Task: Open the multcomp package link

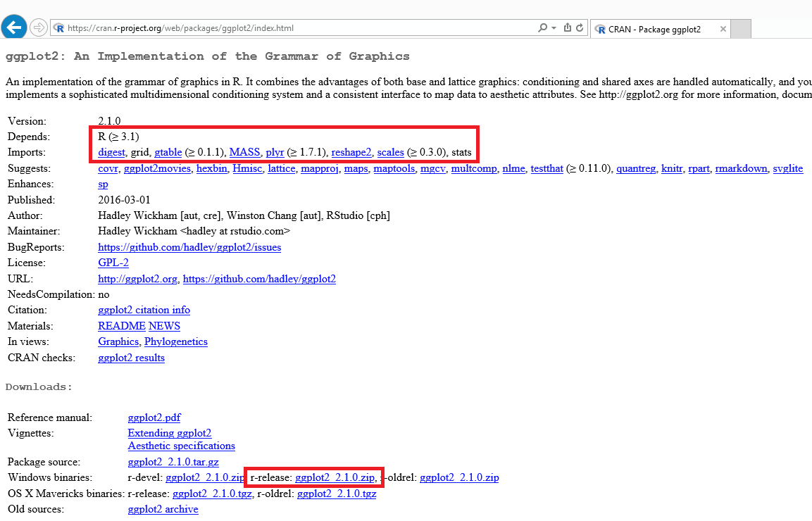Action: 474,168
